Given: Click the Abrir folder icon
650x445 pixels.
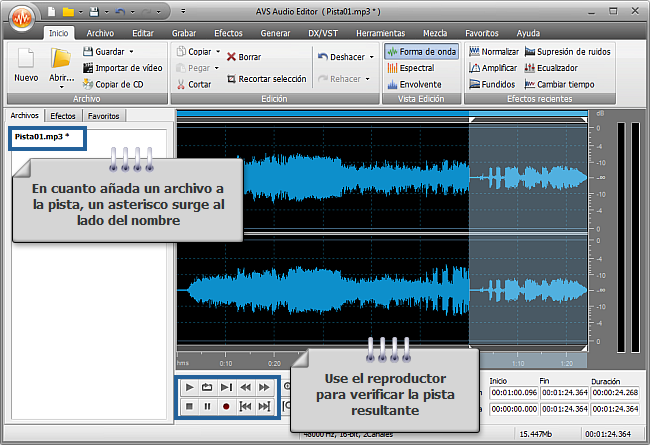Looking at the screenshot, I should click(61, 58).
